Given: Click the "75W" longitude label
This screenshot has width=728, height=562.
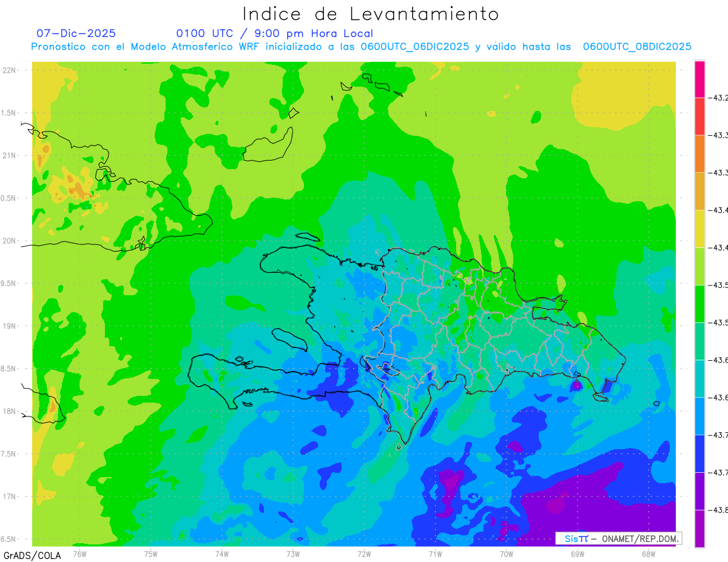Looking at the screenshot, I should 151,554.
